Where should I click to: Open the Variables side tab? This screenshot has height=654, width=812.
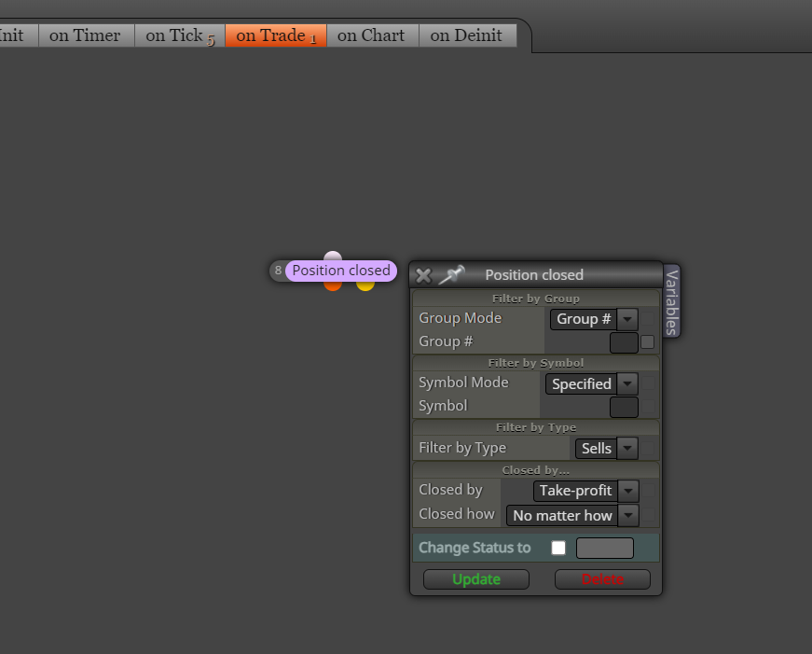[x=671, y=302]
